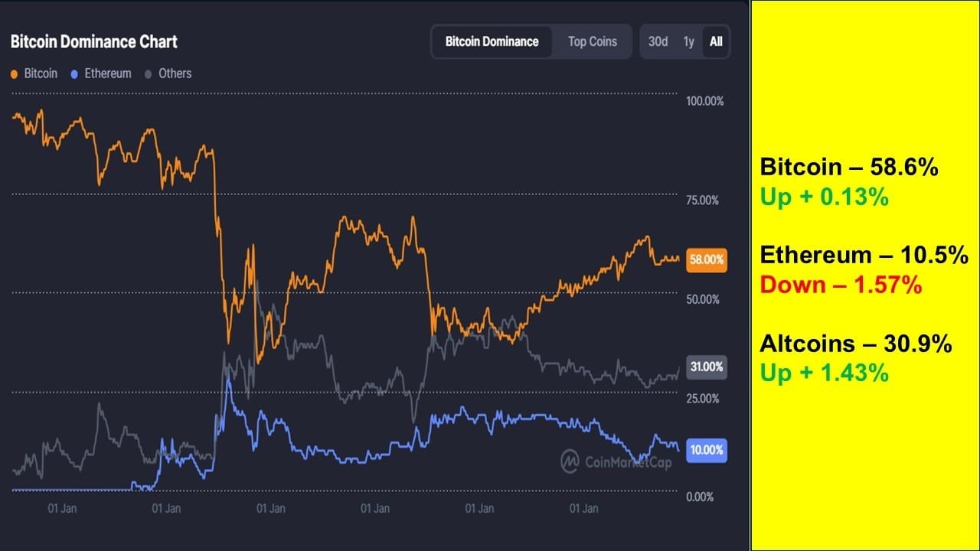The image size is (980, 551).
Task: Switch to the Bitcoin Dominance tab
Action: click(492, 41)
